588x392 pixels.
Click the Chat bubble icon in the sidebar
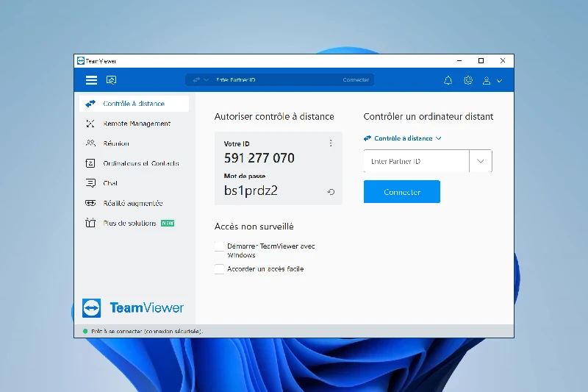(x=90, y=183)
